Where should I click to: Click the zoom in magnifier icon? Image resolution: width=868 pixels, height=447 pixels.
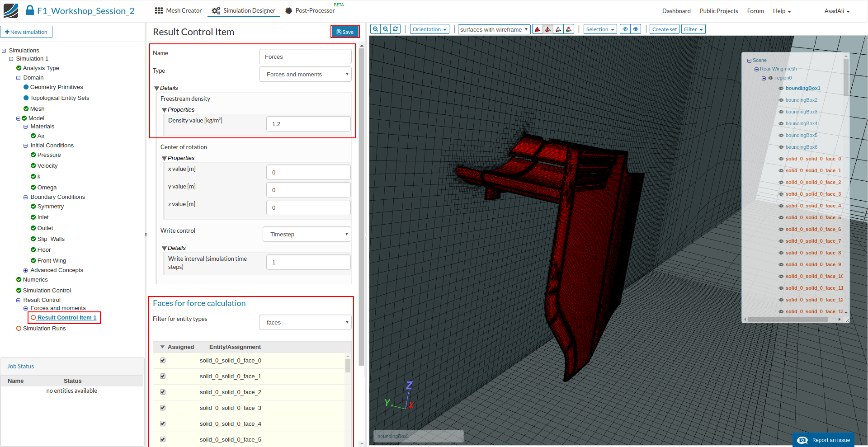[x=375, y=29]
